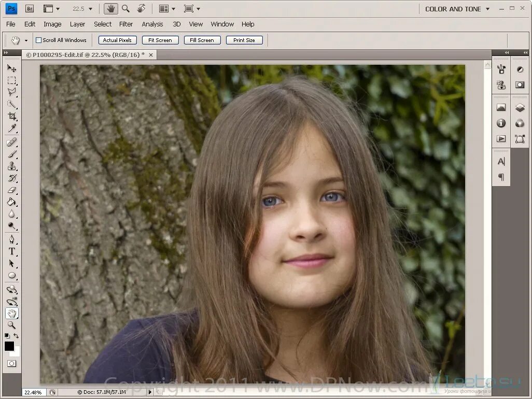This screenshot has width=532, height=399.
Task: Select the Brush tool
Action: pos(12,154)
